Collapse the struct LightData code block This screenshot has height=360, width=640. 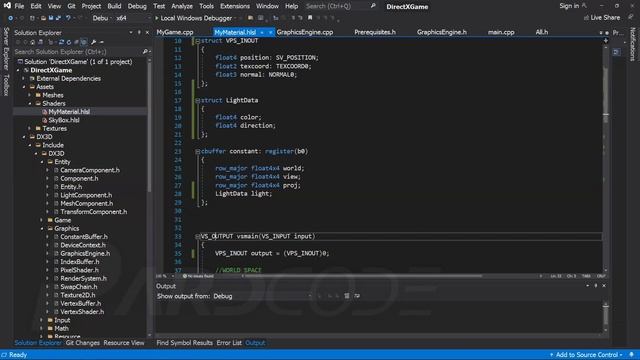pyautogui.click(x=198, y=100)
